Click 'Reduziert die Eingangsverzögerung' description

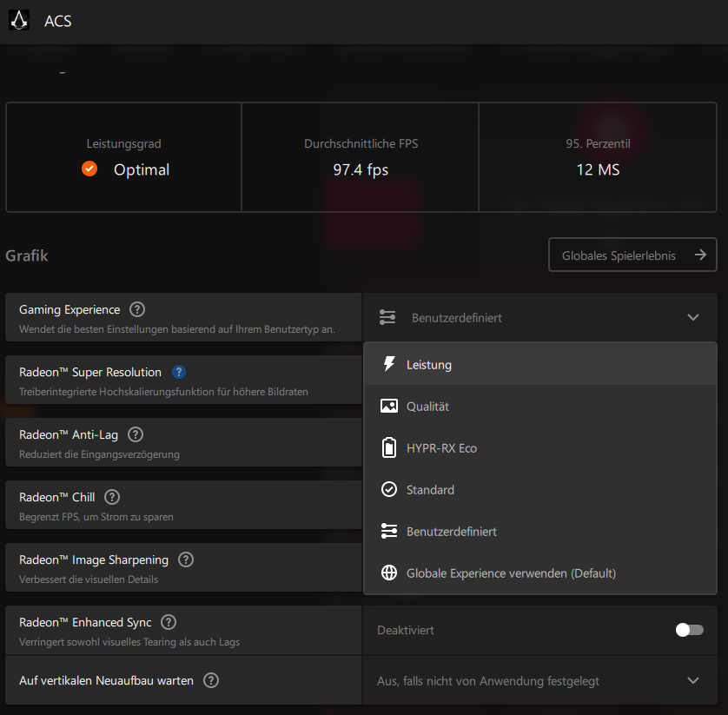tap(99, 454)
